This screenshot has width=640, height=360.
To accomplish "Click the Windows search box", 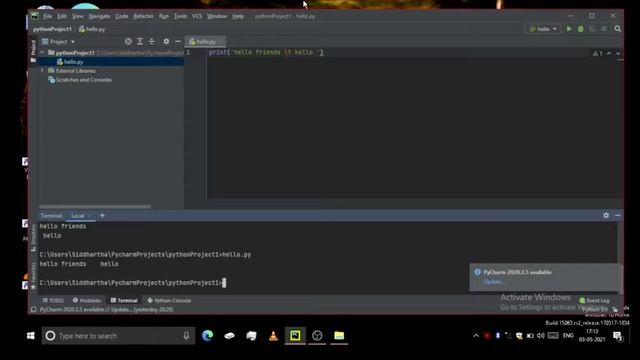I will click(118, 336).
